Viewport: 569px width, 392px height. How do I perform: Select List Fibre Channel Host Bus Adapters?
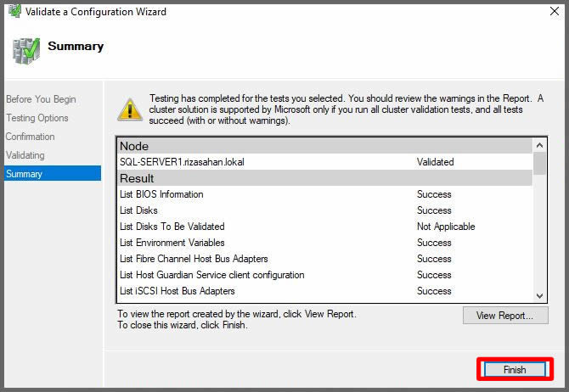[x=194, y=259]
